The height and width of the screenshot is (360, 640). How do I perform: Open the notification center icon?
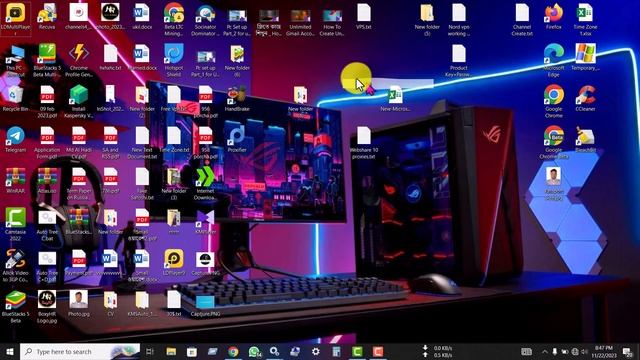(628, 351)
